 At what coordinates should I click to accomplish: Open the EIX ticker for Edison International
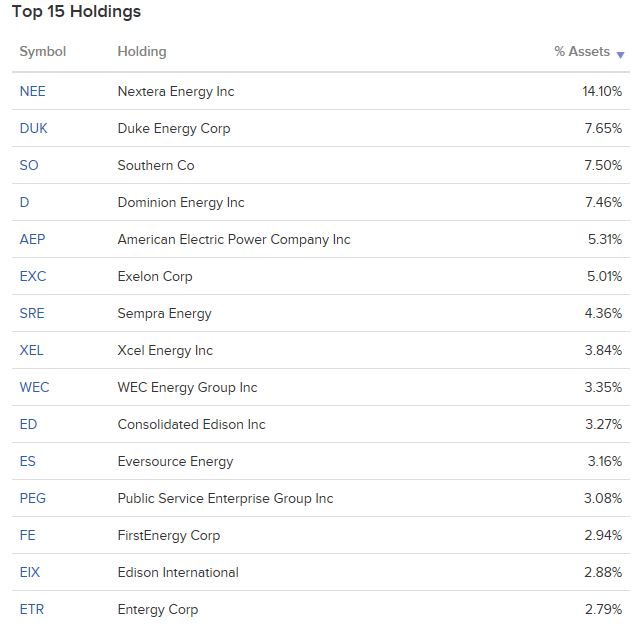coord(30,572)
